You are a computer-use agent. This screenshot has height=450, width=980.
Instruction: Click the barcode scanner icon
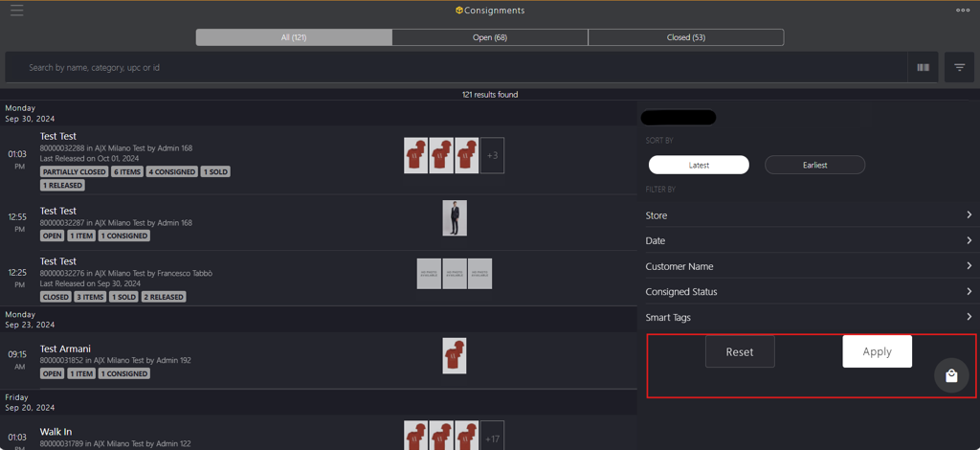pos(924,67)
